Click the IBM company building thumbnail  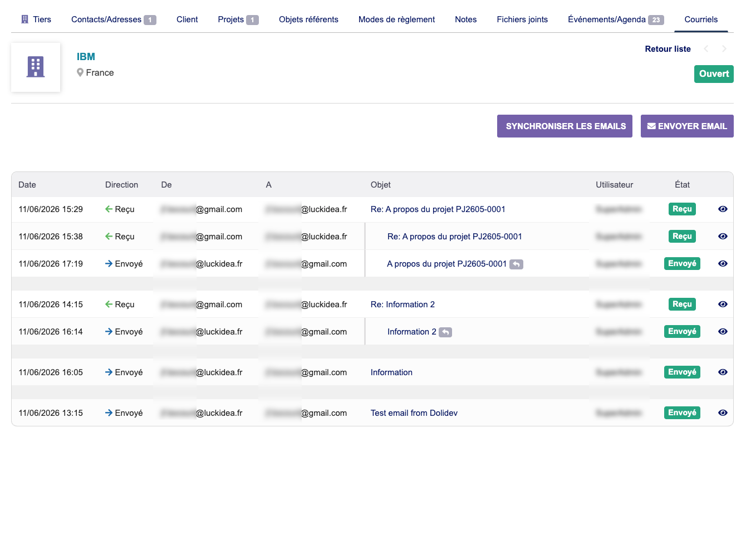[x=36, y=67]
